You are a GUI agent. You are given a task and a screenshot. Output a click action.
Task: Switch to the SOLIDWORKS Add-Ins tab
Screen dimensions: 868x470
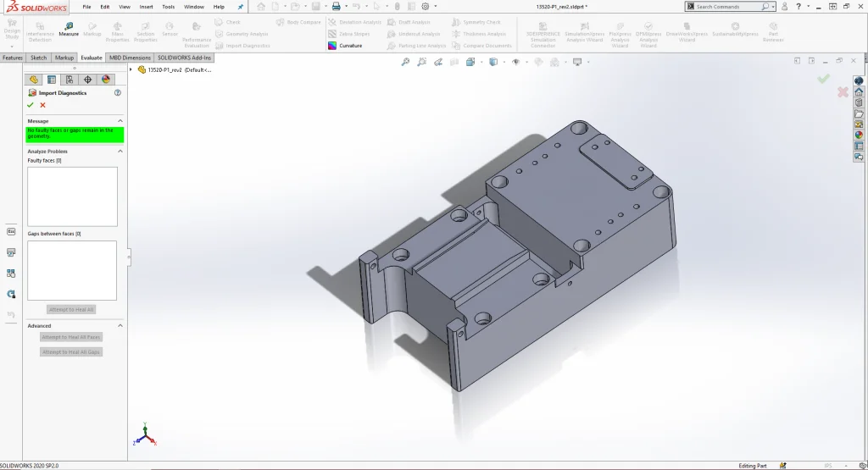click(x=184, y=58)
